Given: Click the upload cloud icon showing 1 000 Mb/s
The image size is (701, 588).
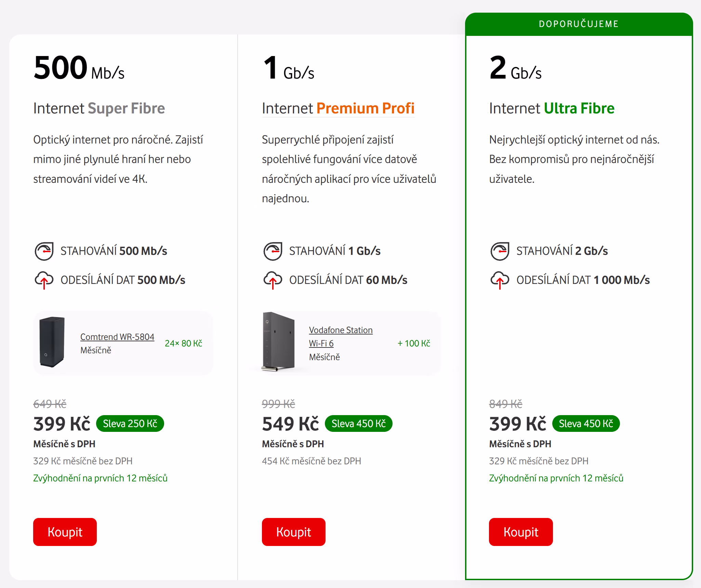Looking at the screenshot, I should click(x=500, y=280).
